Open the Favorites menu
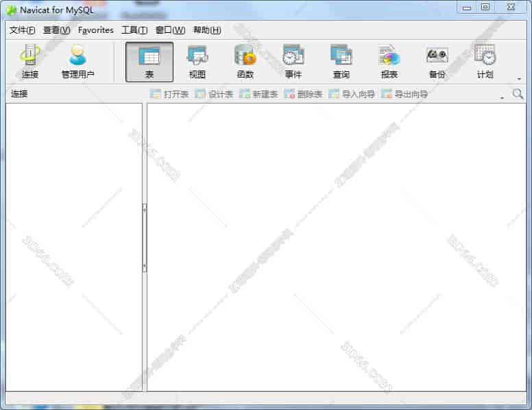The image size is (532, 410). point(96,30)
